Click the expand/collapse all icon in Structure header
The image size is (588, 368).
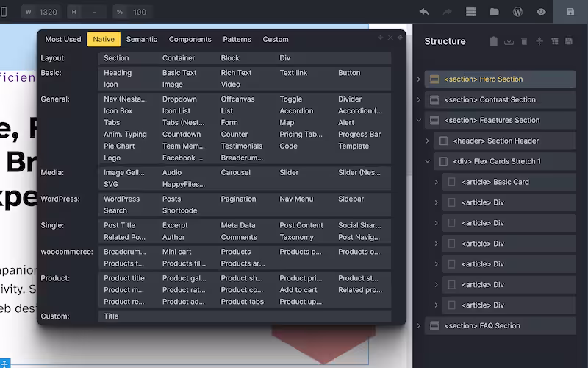(539, 41)
